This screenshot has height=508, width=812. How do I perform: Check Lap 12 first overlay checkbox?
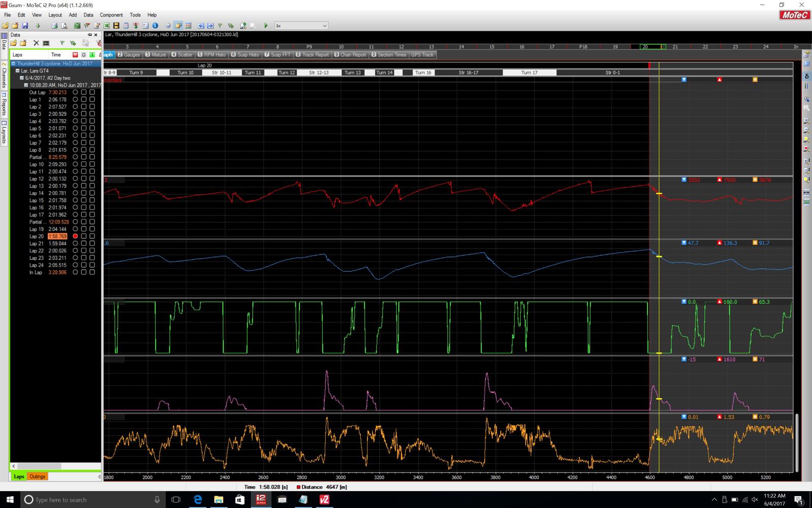pos(84,179)
